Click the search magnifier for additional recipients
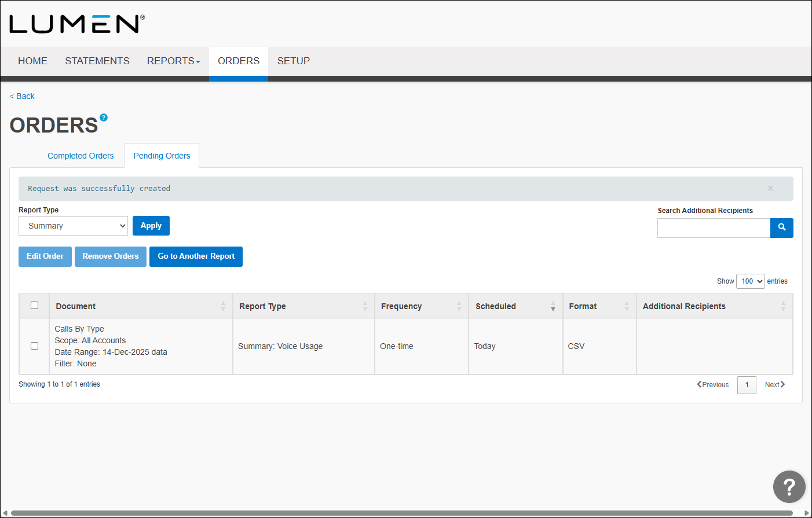Image resolution: width=812 pixels, height=518 pixels. click(x=782, y=227)
